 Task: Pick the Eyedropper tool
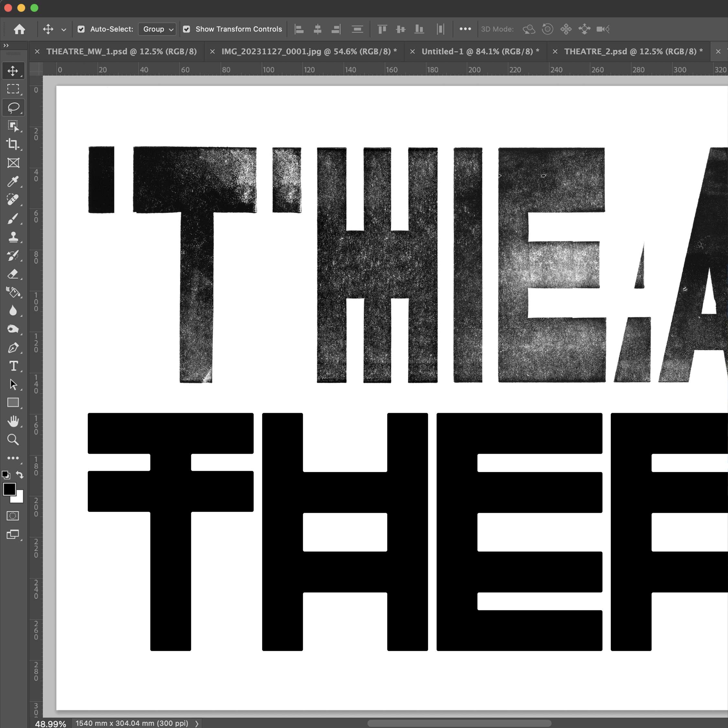pos(14,182)
